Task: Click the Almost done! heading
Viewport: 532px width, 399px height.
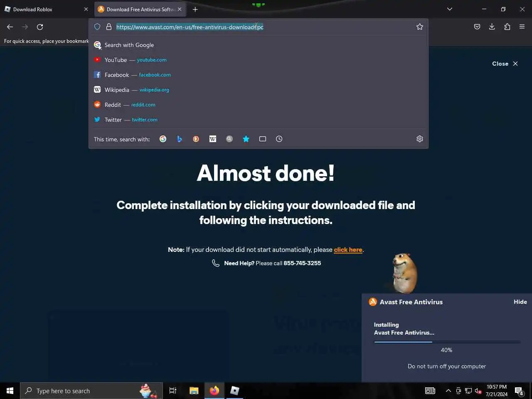Action: point(266,173)
